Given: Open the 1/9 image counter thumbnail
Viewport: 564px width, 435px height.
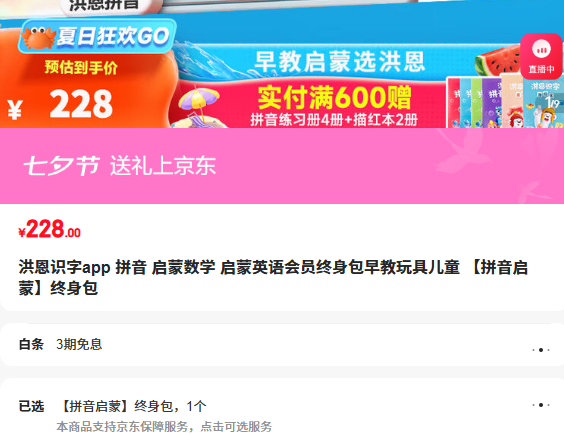Looking at the screenshot, I should [552, 103].
